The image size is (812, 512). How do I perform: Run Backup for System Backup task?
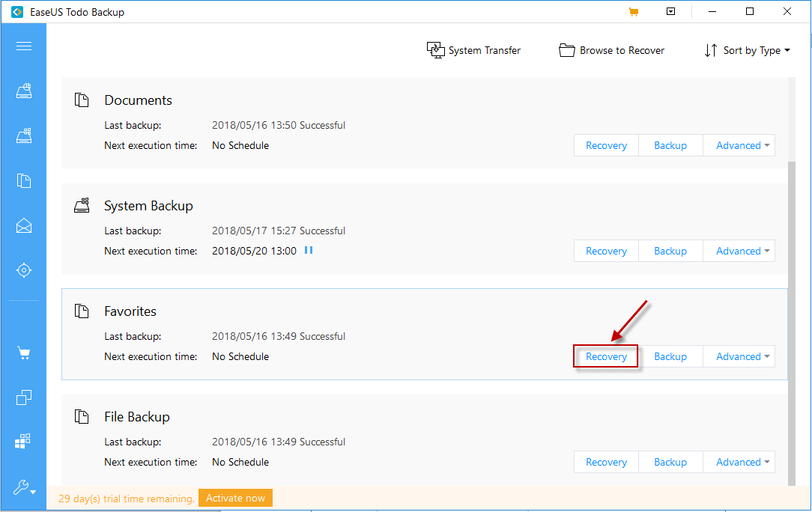[670, 251]
